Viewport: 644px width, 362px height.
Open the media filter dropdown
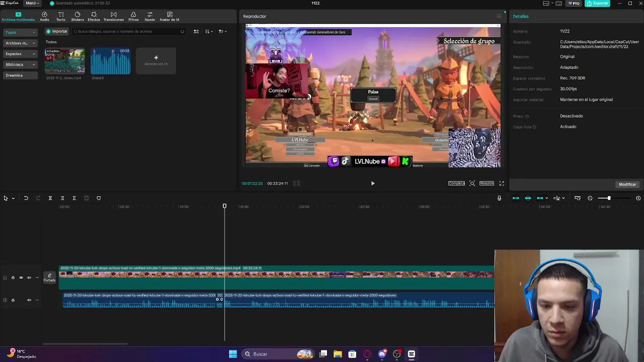pyautogui.click(x=222, y=31)
